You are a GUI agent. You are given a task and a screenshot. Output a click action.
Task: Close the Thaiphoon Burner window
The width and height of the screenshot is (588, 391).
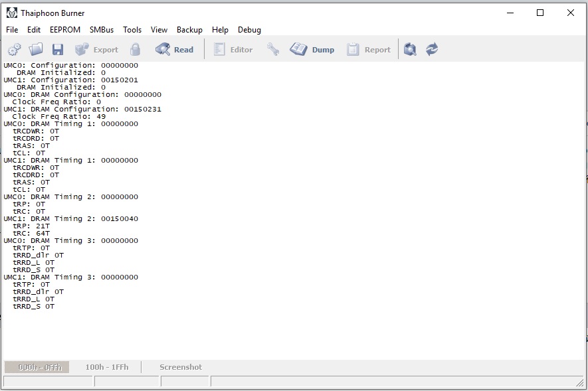570,13
